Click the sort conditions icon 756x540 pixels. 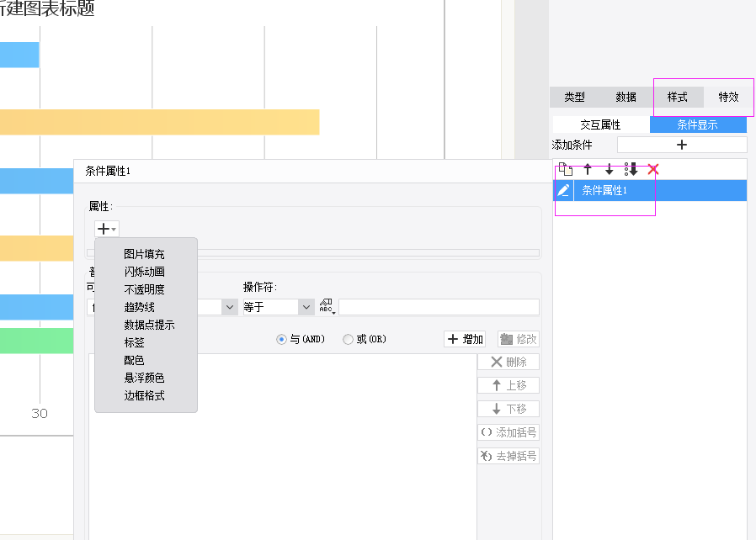coord(631,170)
